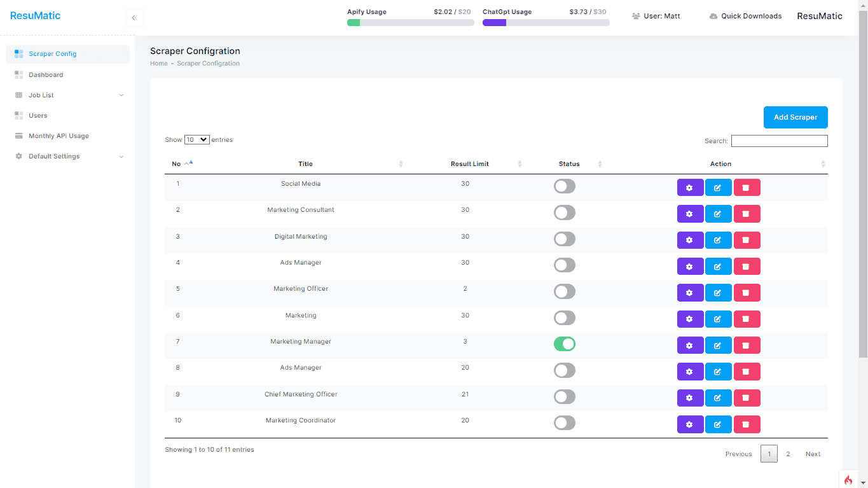Go to page 2 of the table
This screenshot has width=868, height=488.
[788, 454]
